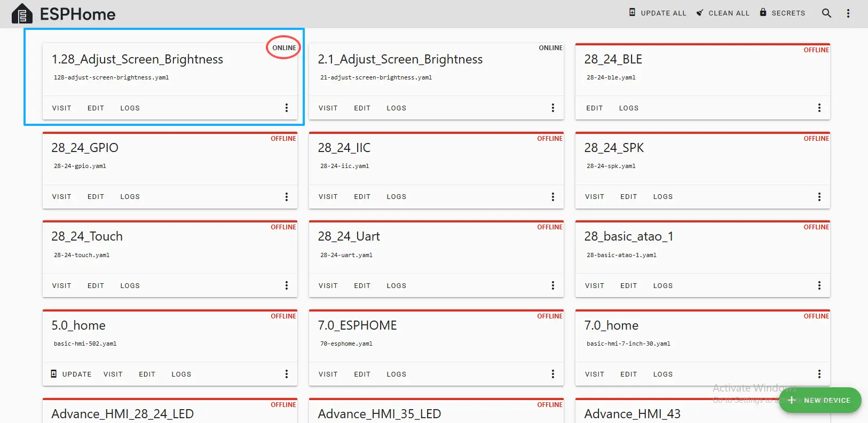Click update icon on 5.0_home card
The width and height of the screenshot is (868, 423).
(53, 374)
